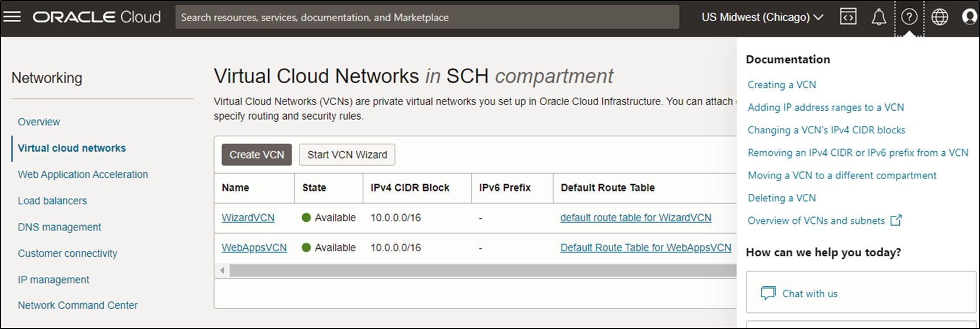980x329 pixels.
Task: Click external link icon beside Overview of VCNs
Action: pyautogui.click(x=896, y=220)
